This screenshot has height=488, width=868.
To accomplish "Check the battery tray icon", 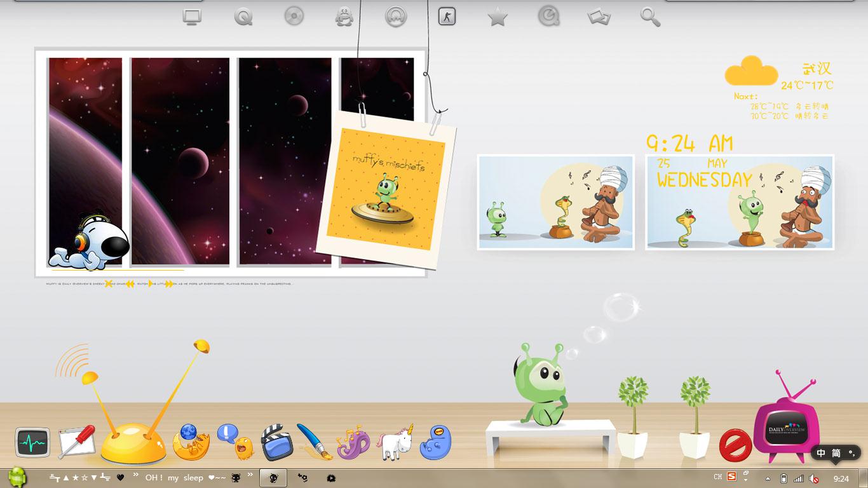I will tap(783, 478).
